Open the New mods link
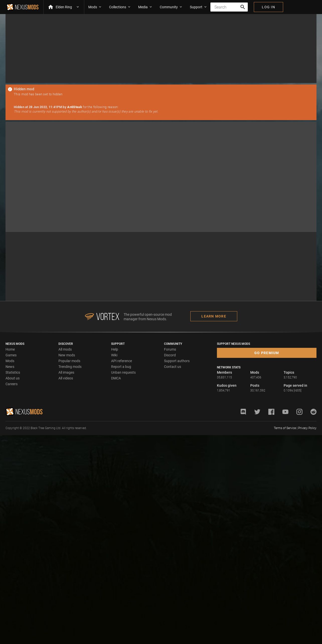This screenshot has height=644, width=322. coord(67,355)
